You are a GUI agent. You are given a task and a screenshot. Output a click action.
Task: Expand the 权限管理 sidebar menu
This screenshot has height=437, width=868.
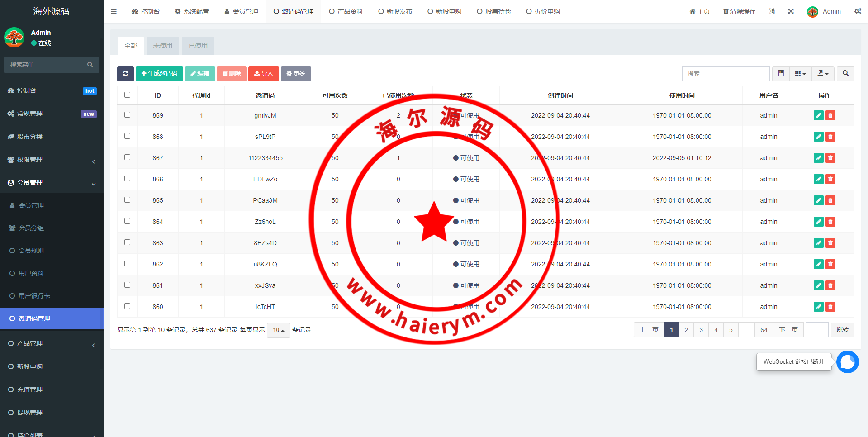tap(52, 160)
